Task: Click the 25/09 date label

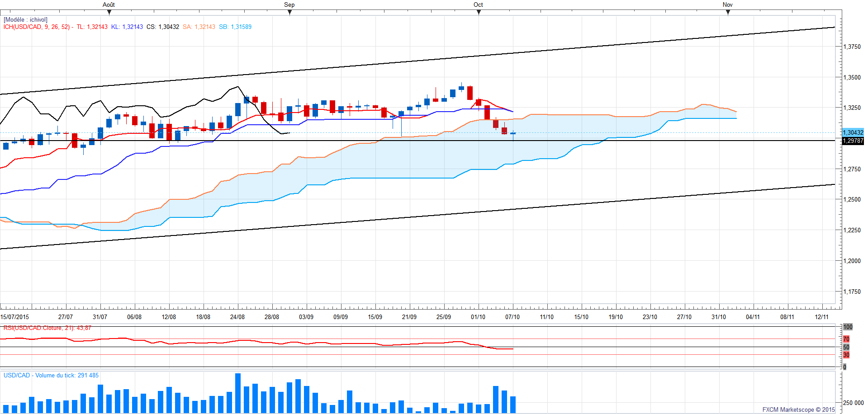Action: coord(444,317)
